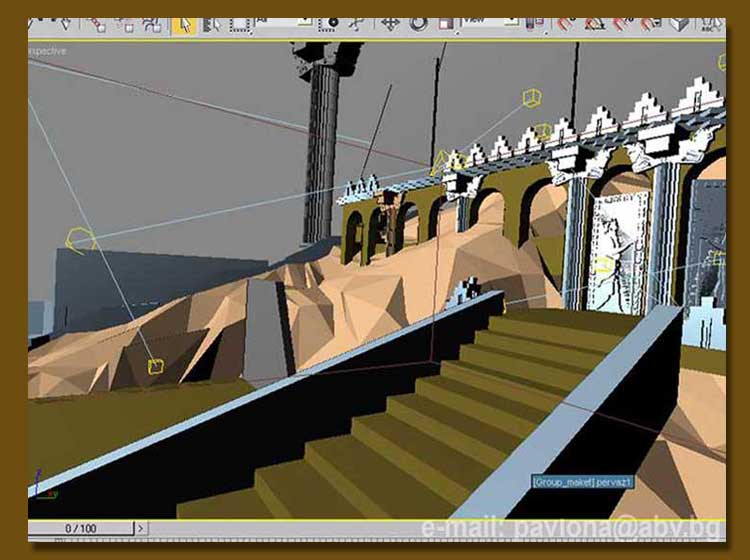Activate the highlighted Select Object arrow tool
Viewport: 750px width, 560px height.
pyautogui.click(x=185, y=26)
